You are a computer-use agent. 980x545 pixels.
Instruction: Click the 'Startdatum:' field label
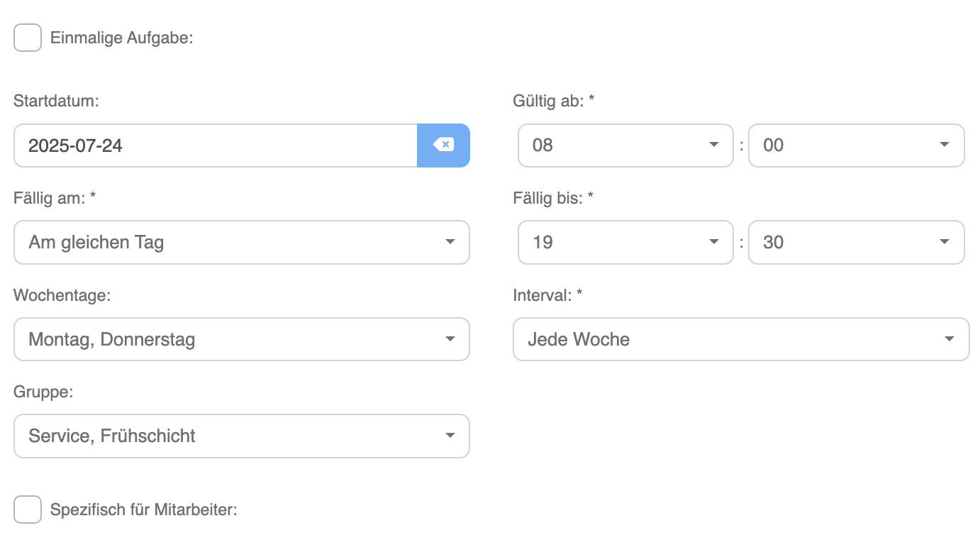coord(56,101)
